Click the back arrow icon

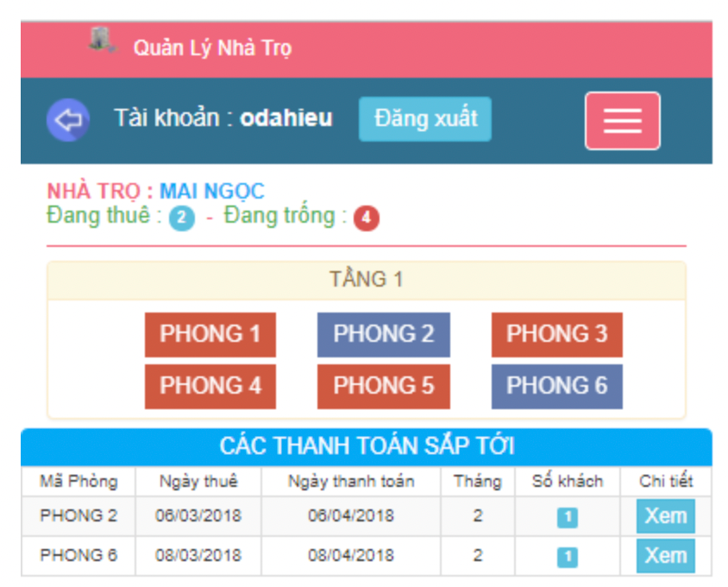click(x=68, y=120)
